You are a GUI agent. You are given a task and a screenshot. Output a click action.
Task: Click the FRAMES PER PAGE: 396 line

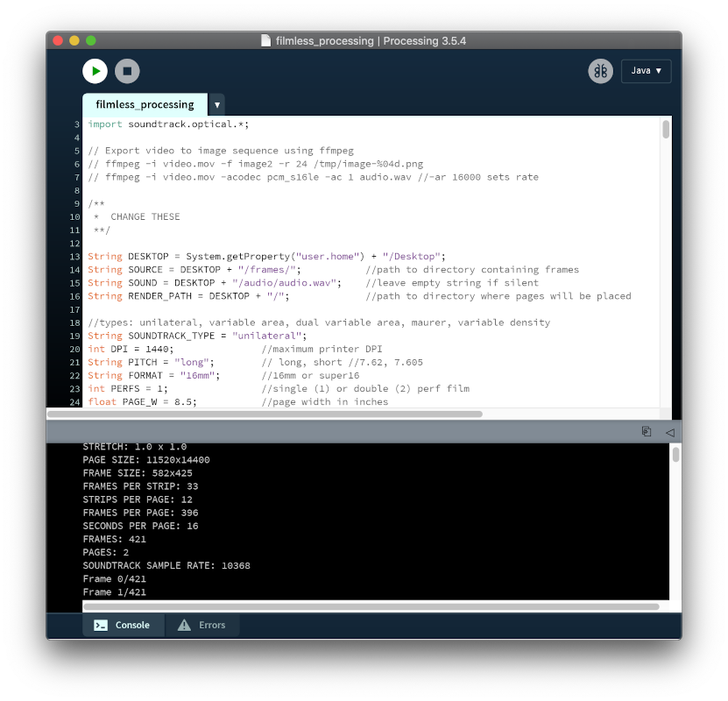point(140,513)
